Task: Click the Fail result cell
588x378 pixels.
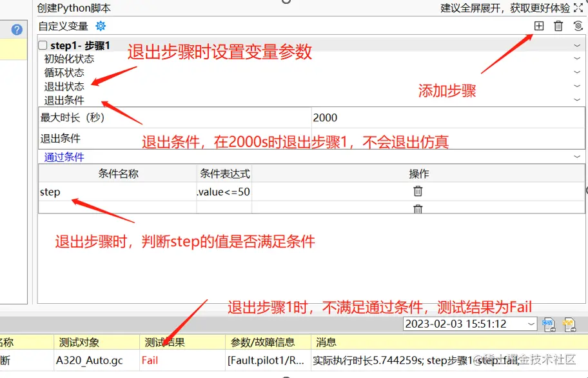Action: pyautogui.click(x=182, y=361)
